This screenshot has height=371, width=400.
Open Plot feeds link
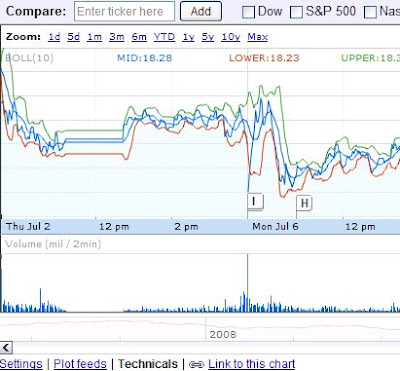pos(80,364)
